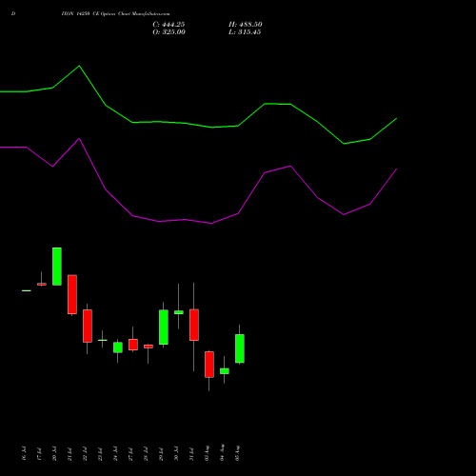The width and height of the screenshot is (476, 476).
Task: Select the small green candle for 04 Aug
Action: 225,371
